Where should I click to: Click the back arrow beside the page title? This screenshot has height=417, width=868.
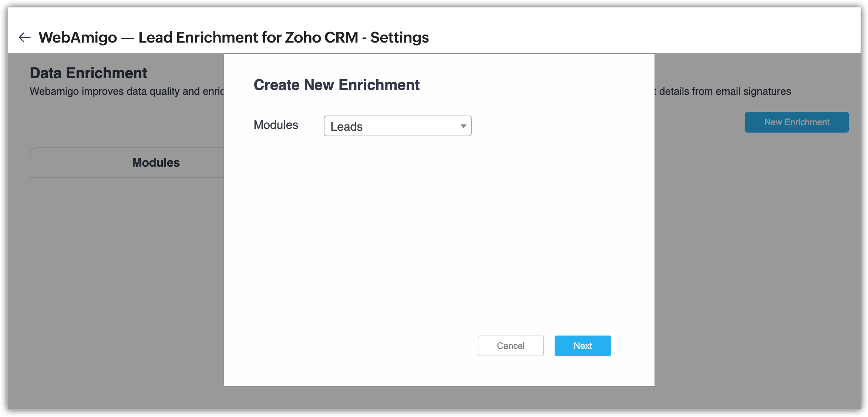click(24, 37)
